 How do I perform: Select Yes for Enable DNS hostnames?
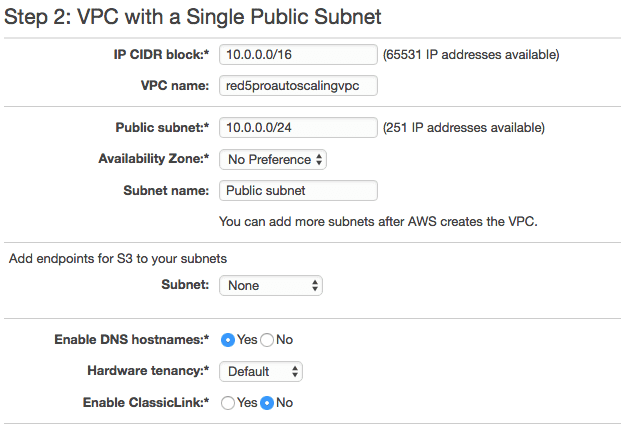pos(228,340)
